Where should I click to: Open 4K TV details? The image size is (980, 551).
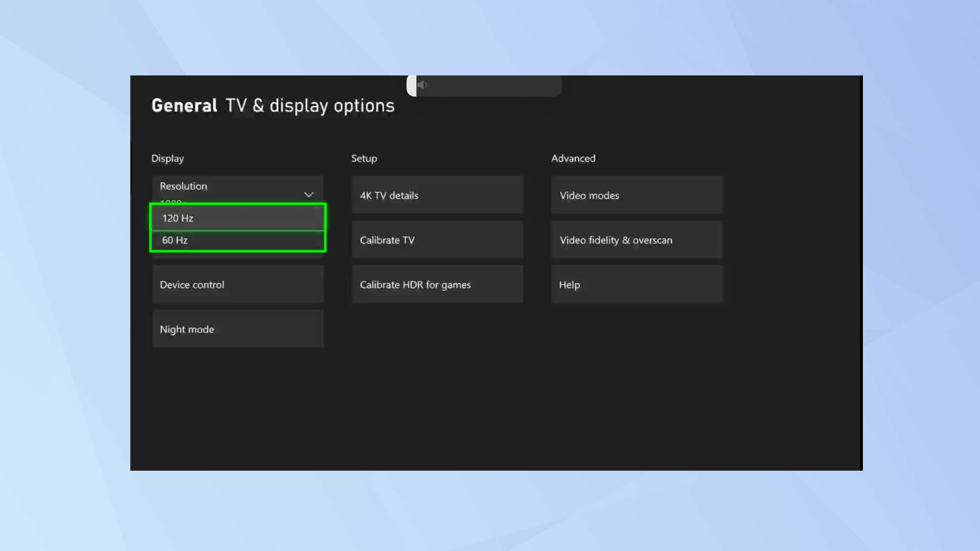coord(437,195)
